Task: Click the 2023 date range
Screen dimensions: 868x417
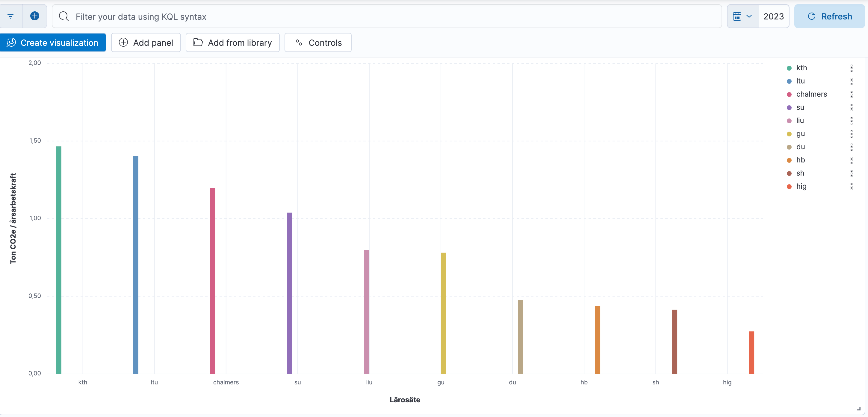Action: [773, 16]
